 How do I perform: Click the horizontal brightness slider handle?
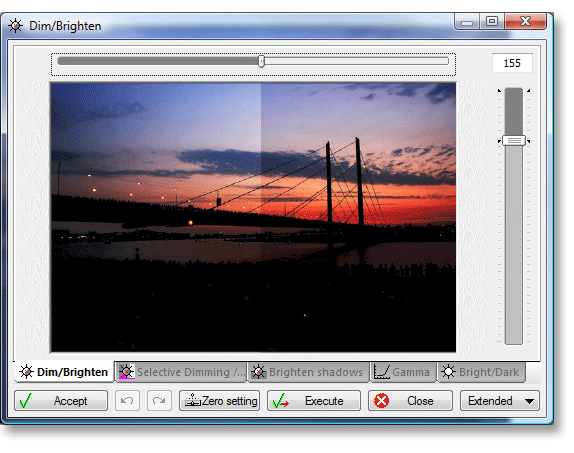(261, 61)
